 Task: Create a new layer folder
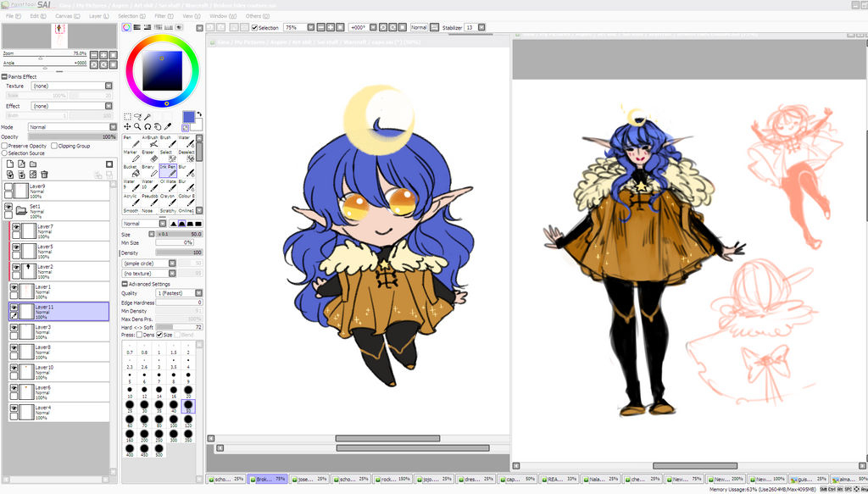tap(31, 164)
